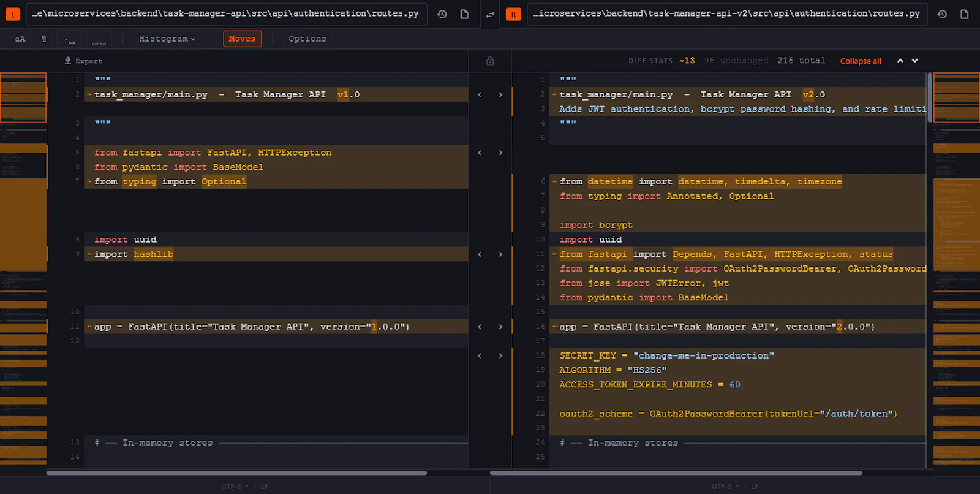Click the left overview minimap
This screenshot has height=494, width=980.
coord(23,270)
